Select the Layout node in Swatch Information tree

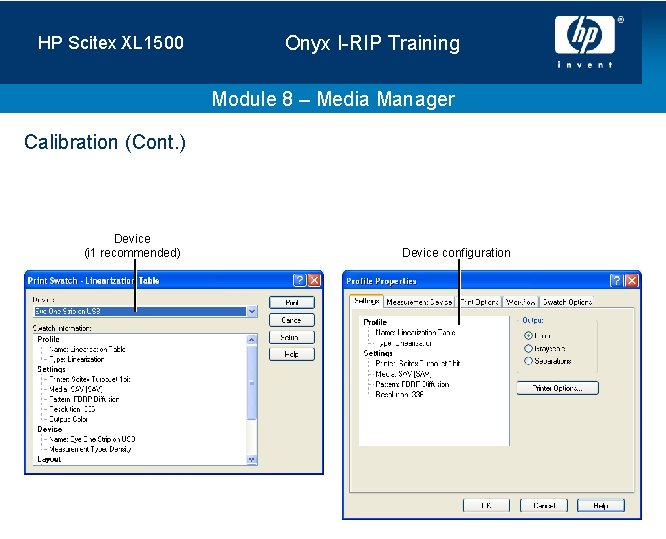click(49, 459)
